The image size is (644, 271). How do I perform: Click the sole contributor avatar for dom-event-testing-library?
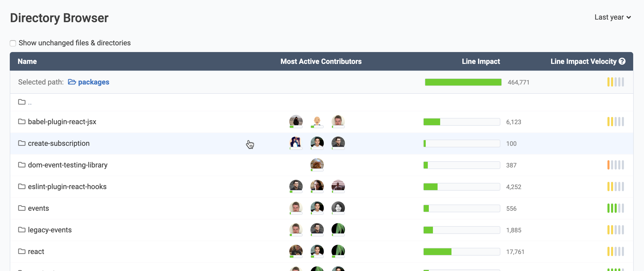tap(317, 164)
